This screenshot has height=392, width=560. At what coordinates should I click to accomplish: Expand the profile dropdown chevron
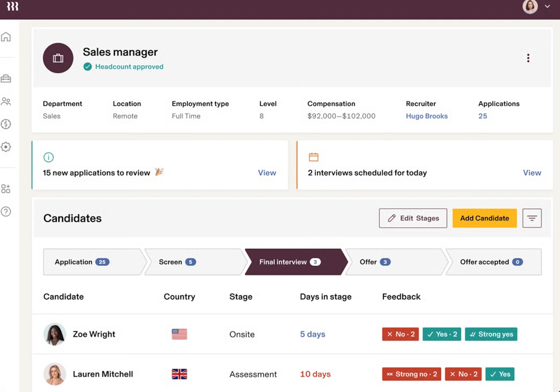pos(547,6)
